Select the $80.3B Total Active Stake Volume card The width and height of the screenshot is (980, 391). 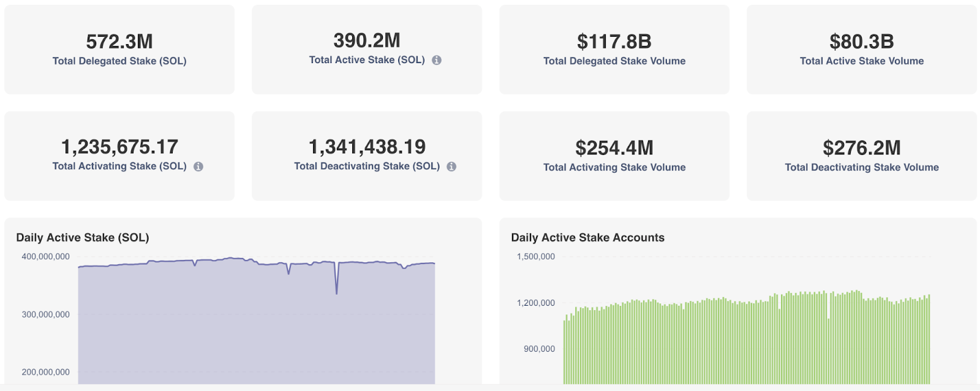861,50
